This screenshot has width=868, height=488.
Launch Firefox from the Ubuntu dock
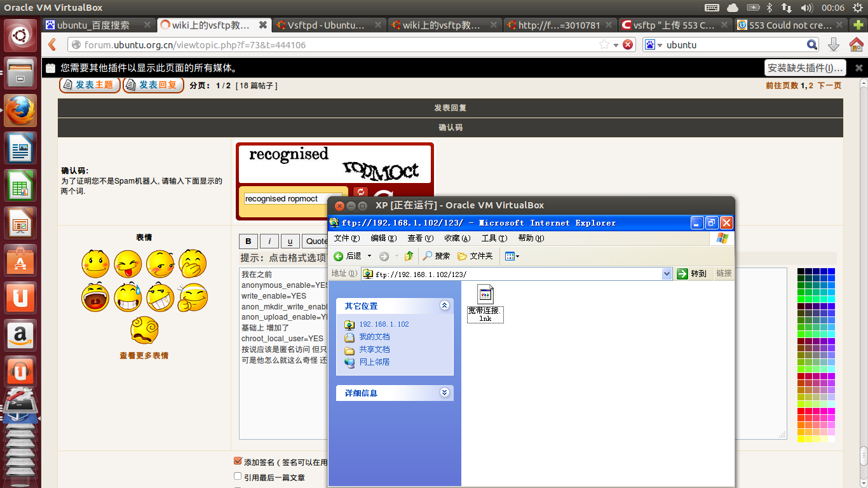[x=20, y=111]
